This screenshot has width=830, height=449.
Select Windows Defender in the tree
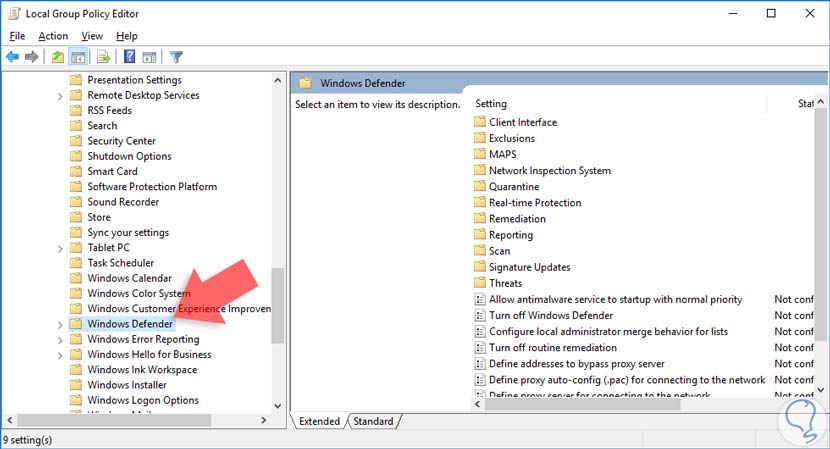coord(130,324)
